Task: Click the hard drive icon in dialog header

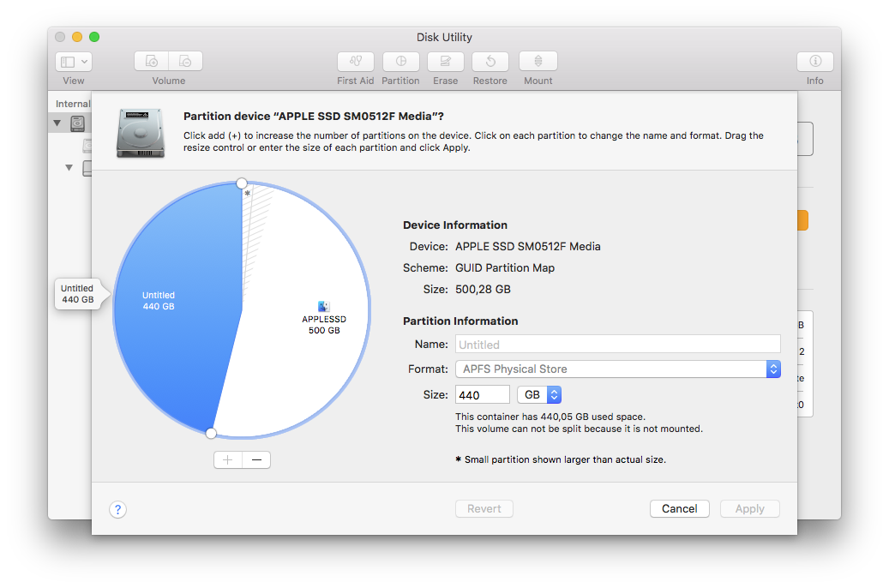Action: pyautogui.click(x=141, y=133)
